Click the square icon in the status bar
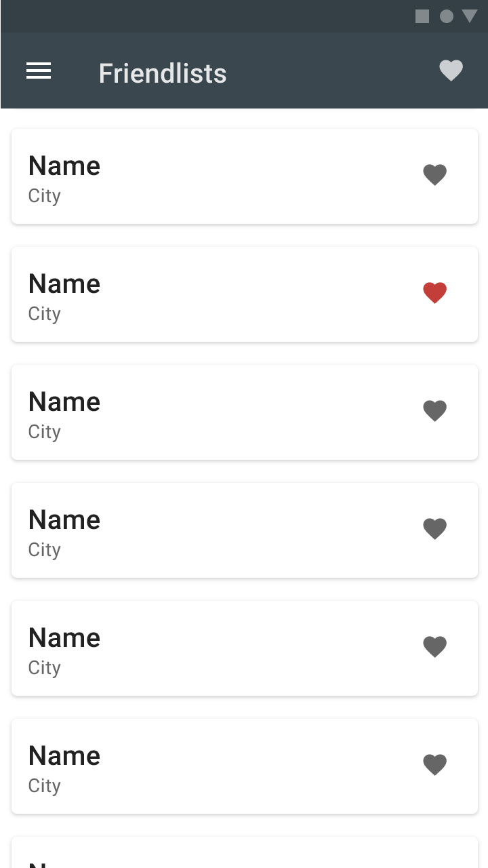Screen dimensions: 488x868 (x=422, y=16)
